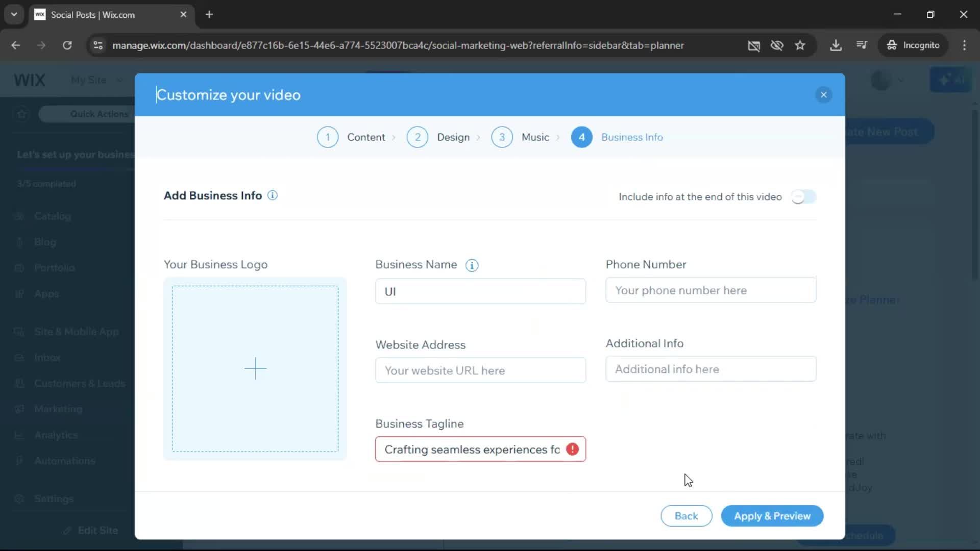Click the Website Address input field
This screenshot has width=980, height=551.
click(x=480, y=370)
